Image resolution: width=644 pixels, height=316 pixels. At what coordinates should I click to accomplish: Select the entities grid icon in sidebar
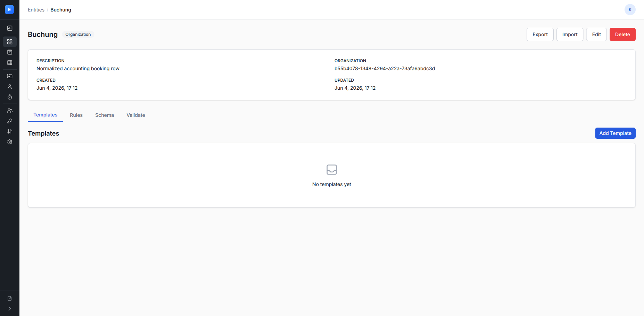[x=10, y=42]
